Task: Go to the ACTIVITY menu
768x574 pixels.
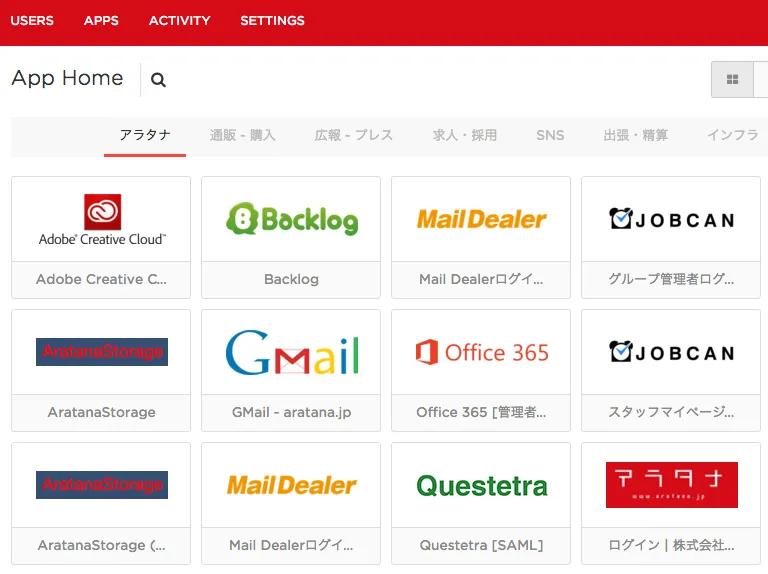Action: coord(180,21)
